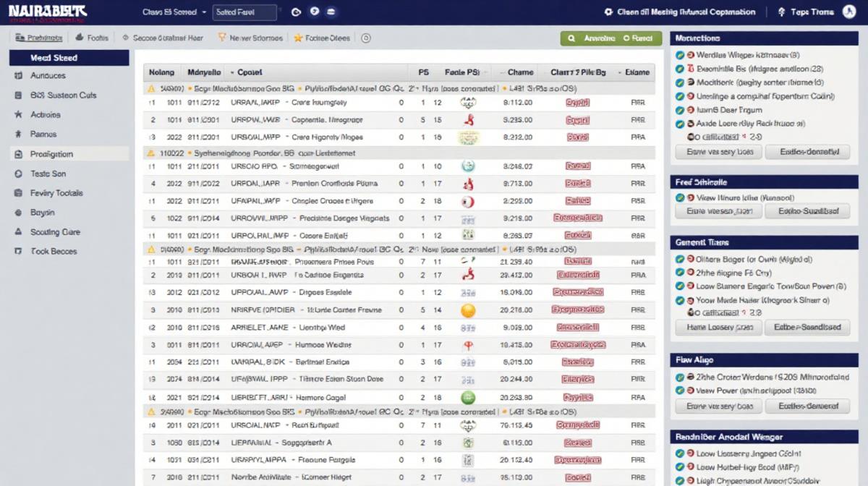Toggle the check beside Exomintile Bs
868x486 pixels.
tap(679, 69)
